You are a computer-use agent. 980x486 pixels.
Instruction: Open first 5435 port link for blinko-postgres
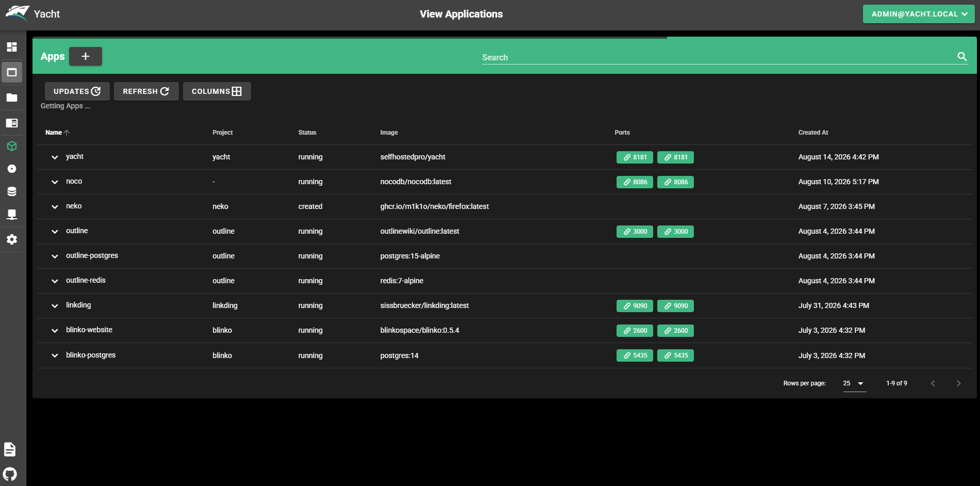(635, 355)
